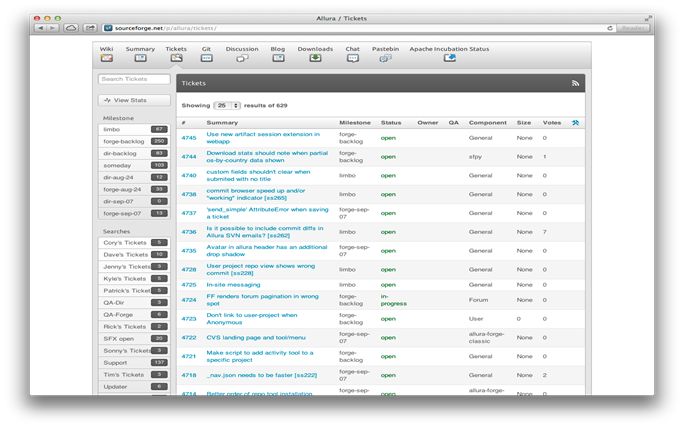
Task: Reload the page with the refresh icon
Action: (x=610, y=28)
